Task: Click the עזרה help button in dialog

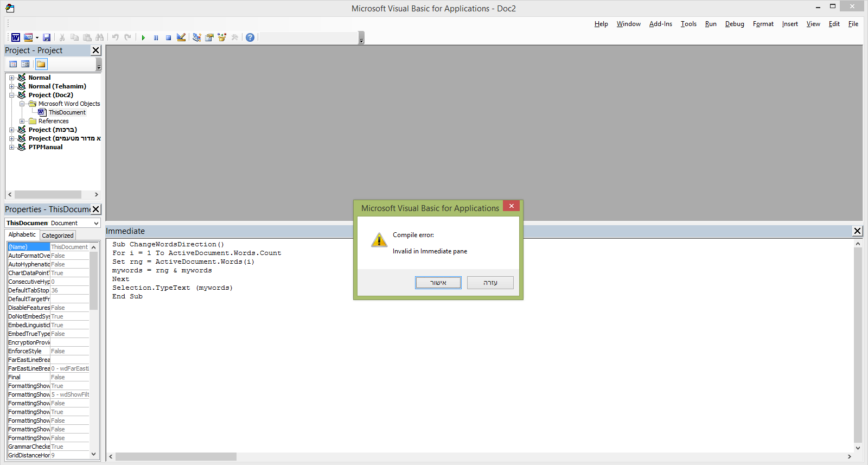Action: pos(490,283)
